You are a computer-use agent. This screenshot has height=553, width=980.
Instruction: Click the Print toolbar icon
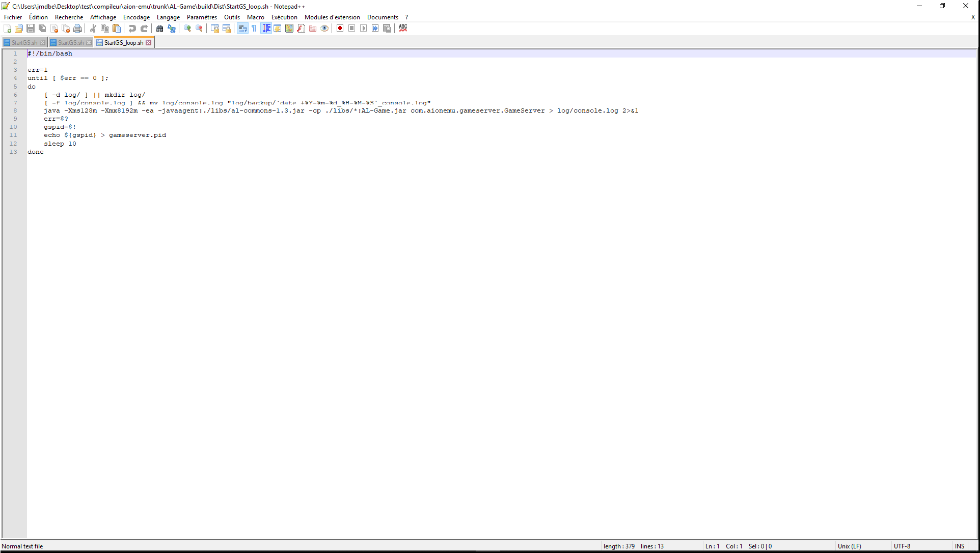pos(77,29)
